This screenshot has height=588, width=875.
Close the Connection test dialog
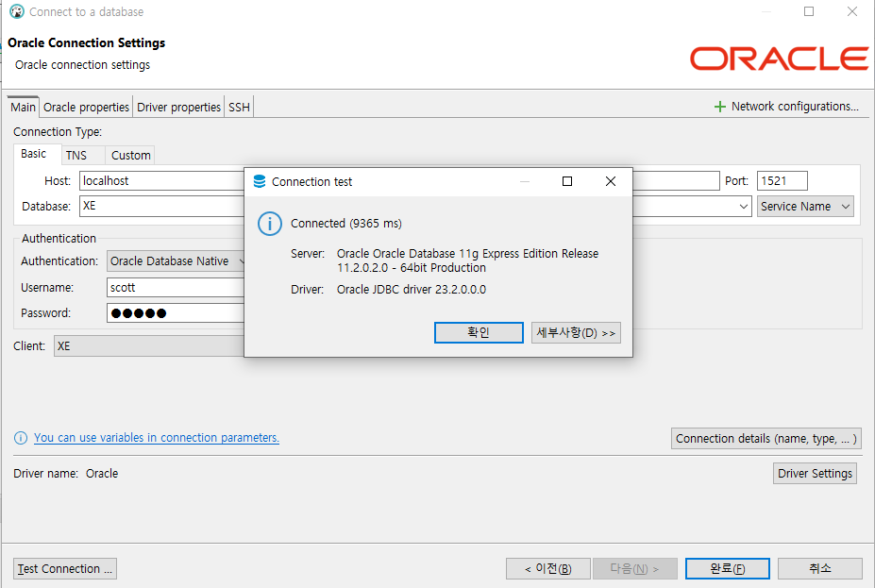point(611,181)
